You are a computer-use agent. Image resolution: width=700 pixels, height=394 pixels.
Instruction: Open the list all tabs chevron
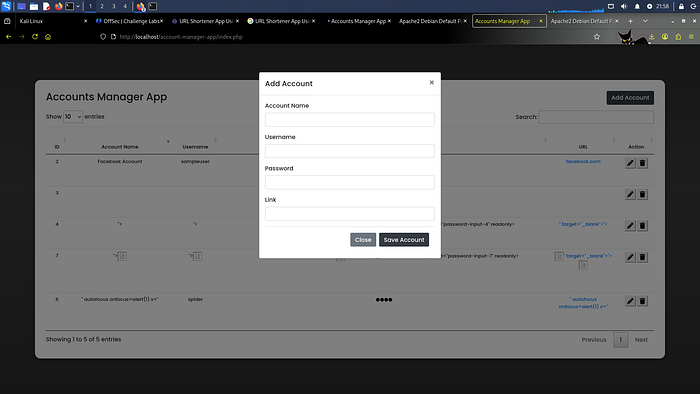pos(645,21)
